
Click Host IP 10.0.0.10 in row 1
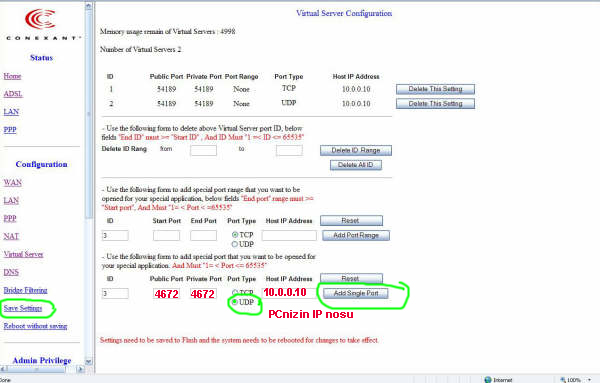click(x=356, y=89)
